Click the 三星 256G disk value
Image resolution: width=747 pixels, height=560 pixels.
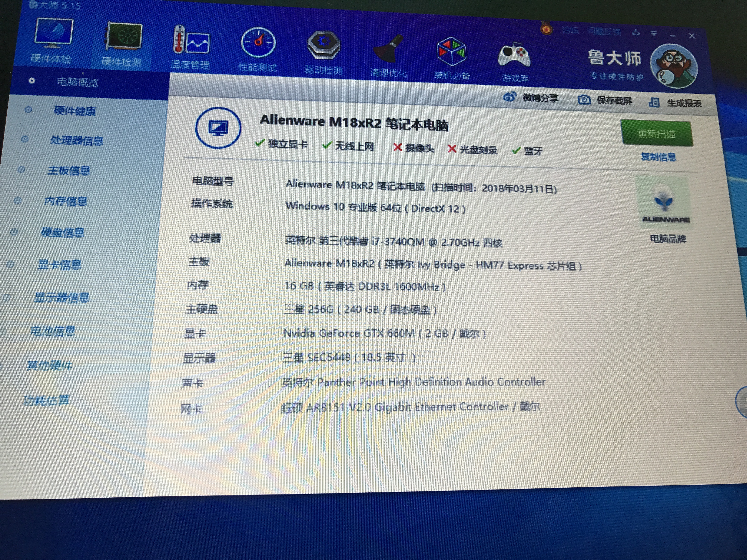point(360,309)
